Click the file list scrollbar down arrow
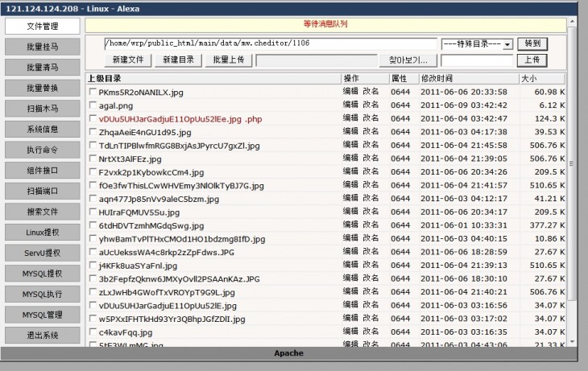588x371 pixels. (573, 340)
